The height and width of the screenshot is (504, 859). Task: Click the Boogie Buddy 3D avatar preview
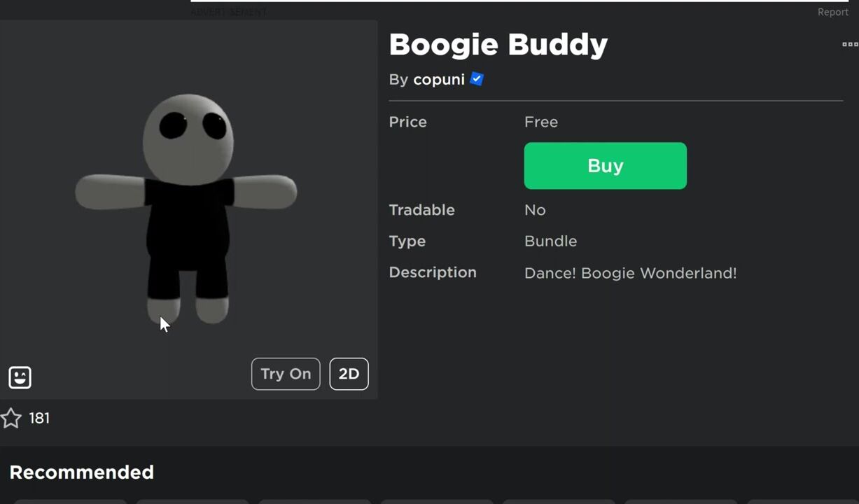pos(188,209)
